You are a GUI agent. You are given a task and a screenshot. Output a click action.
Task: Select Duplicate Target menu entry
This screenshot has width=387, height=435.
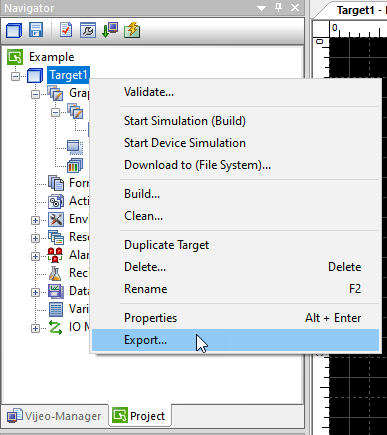(235, 245)
